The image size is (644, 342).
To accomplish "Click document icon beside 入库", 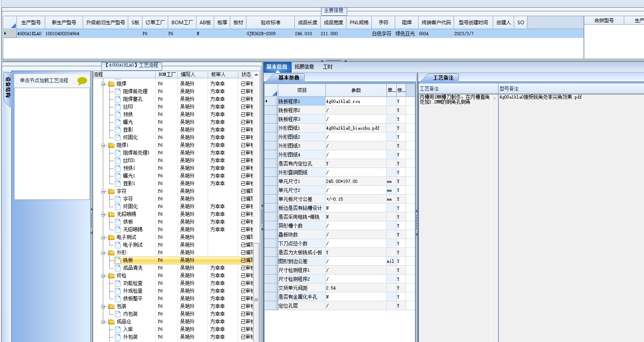I will pos(118,329).
